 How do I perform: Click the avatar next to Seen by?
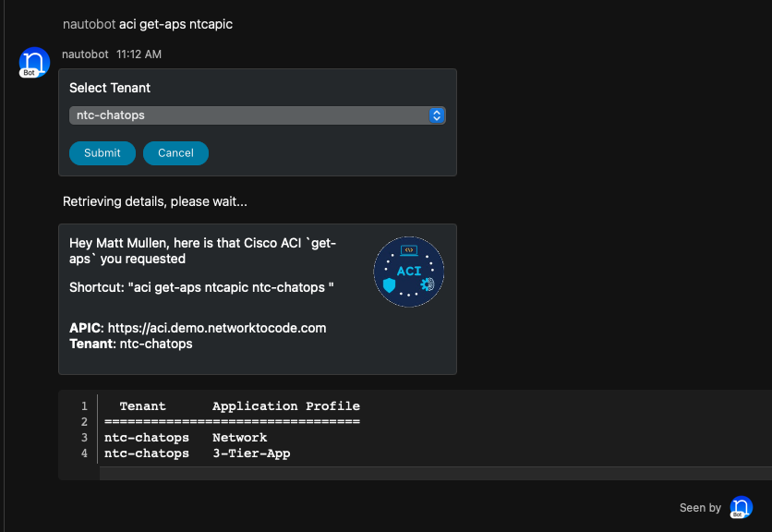point(741,507)
